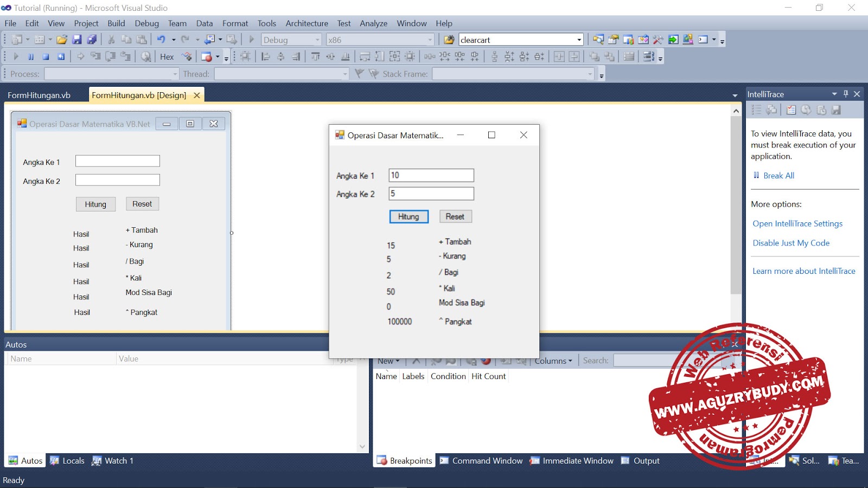Image resolution: width=868 pixels, height=488 pixels.
Task: Open IntelliTrace Settings link
Action: pyautogui.click(x=797, y=223)
